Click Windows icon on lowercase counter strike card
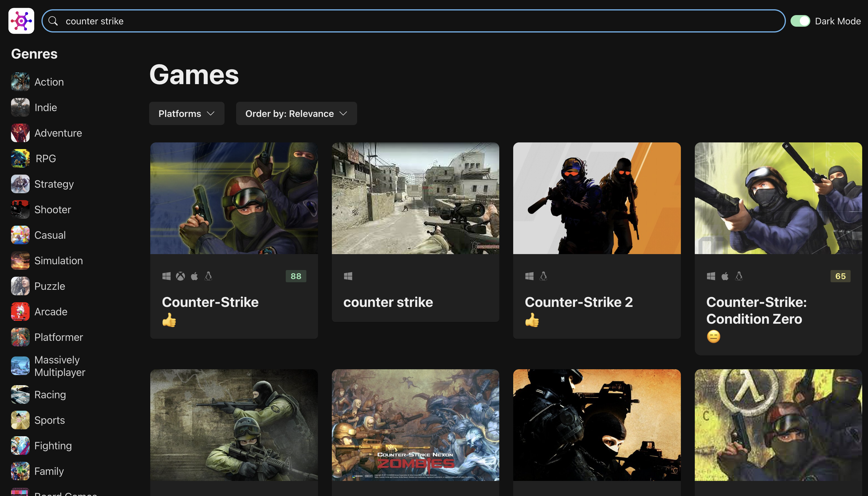This screenshot has height=496, width=868. (348, 276)
